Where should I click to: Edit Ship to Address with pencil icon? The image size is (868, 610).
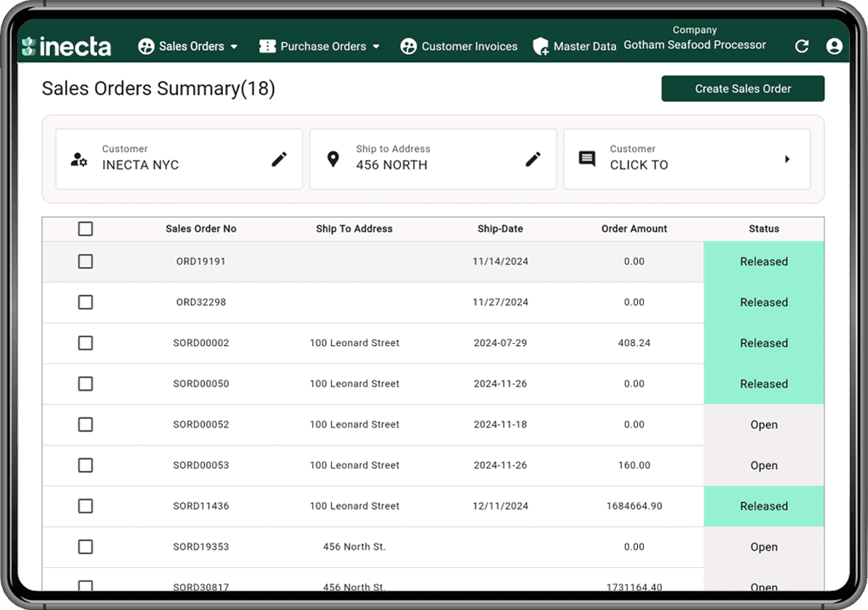(533, 159)
